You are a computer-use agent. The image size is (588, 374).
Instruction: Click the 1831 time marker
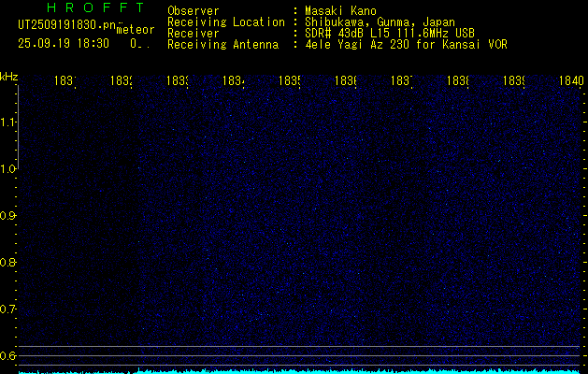tap(65, 80)
